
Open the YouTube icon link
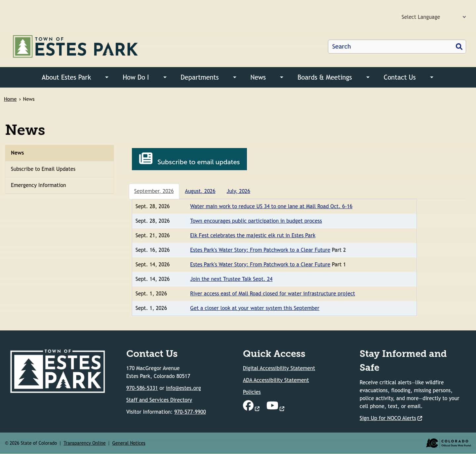click(x=272, y=405)
